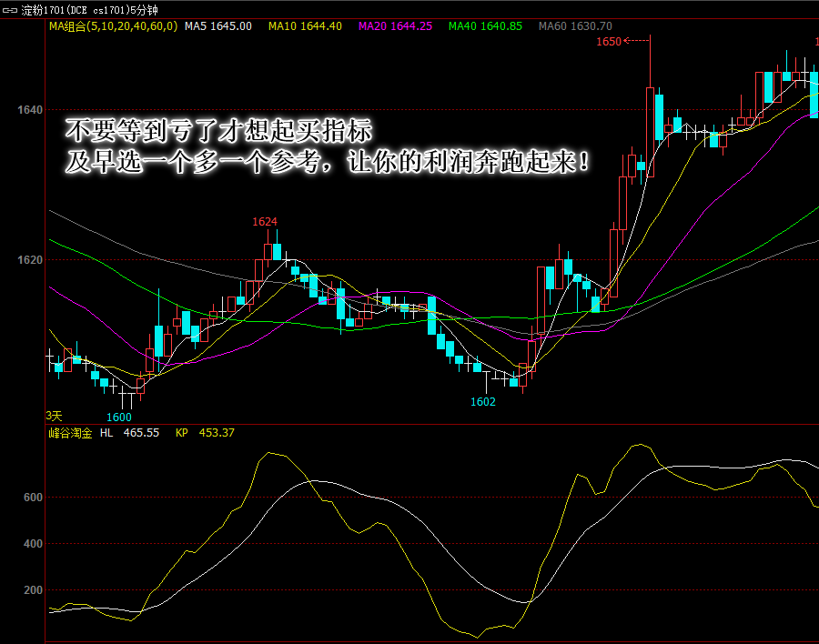
Task: Click the 峰谷淘金 indicator name
Action: point(70,433)
